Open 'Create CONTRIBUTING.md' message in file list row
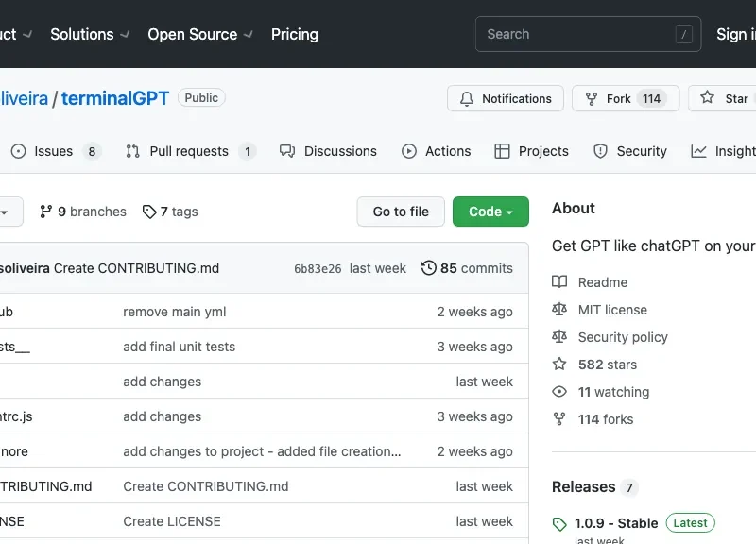The image size is (756, 544). [x=206, y=486]
